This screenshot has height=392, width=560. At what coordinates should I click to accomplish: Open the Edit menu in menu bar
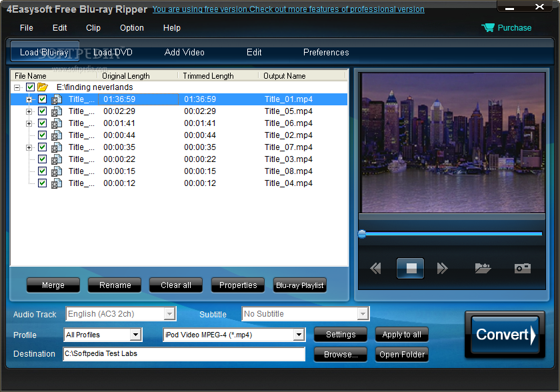pos(59,28)
